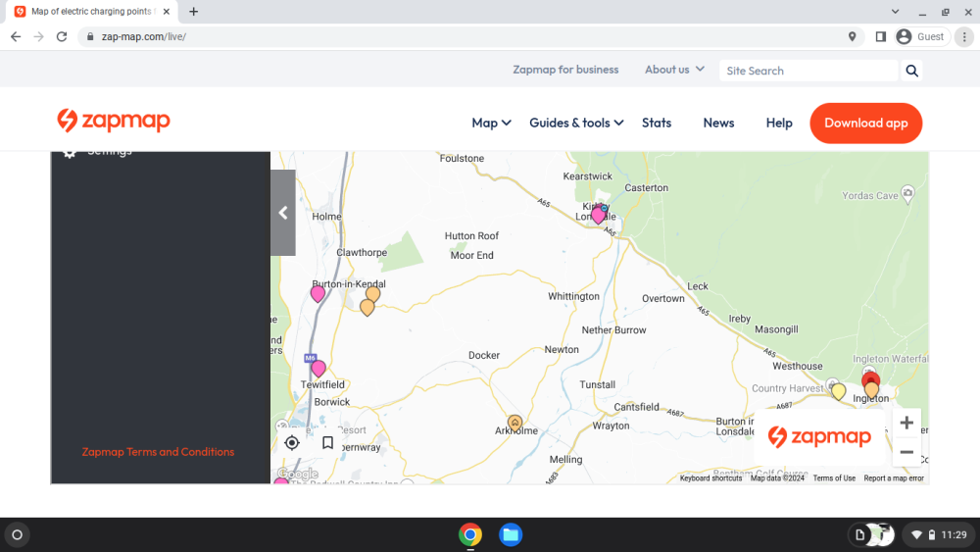Open Zapmap Terms and Conditions link
Viewport: 980px width, 552px height.
[158, 451]
